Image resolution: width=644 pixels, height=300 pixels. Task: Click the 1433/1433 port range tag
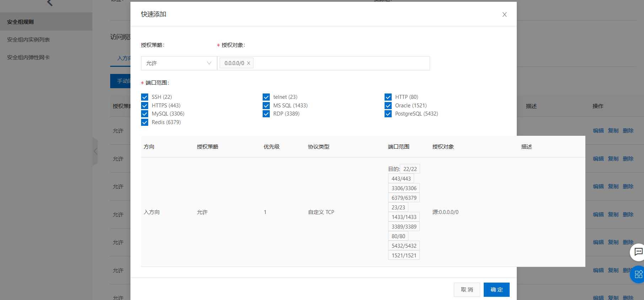(x=404, y=217)
